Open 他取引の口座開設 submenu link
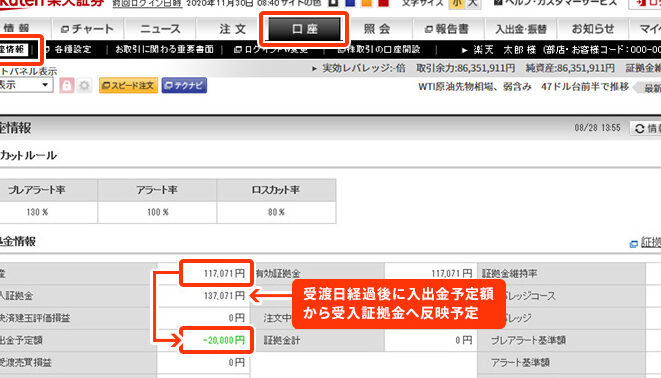The image size is (661, 378). click(x=379, y=49)
